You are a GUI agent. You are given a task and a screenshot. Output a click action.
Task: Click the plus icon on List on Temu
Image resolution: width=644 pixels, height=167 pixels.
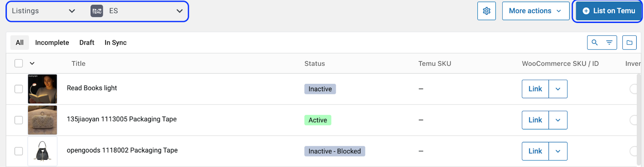[x=586, y=11]
